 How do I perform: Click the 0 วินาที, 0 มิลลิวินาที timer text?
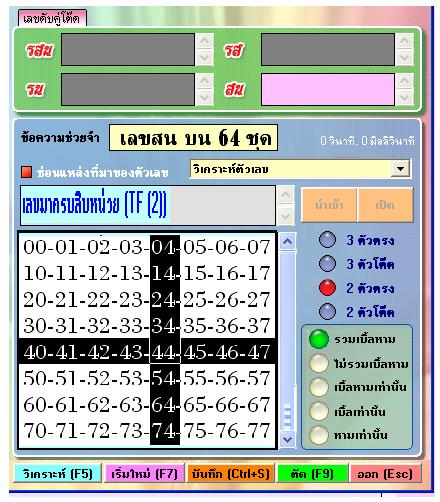pos(367,141)
